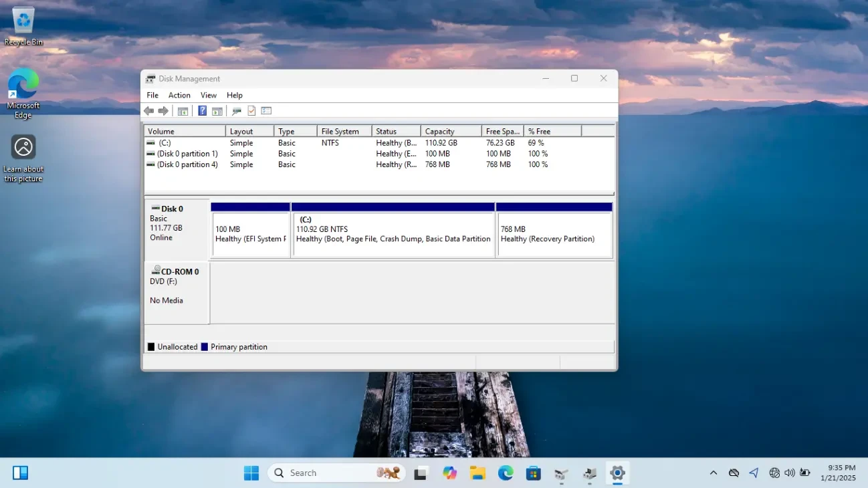Click the back navigation arrow in the toolbar
The height and width of the screenshot is (488, 868).
coord(148,110)
